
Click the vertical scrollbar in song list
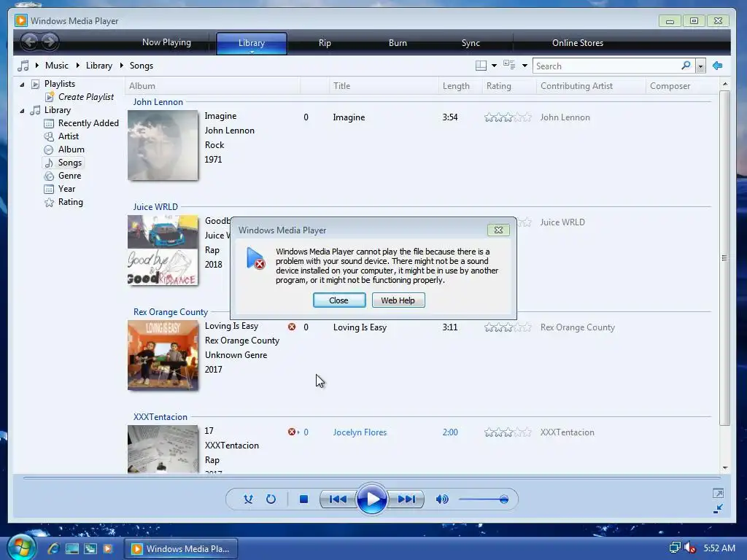[x=724, y=257]
